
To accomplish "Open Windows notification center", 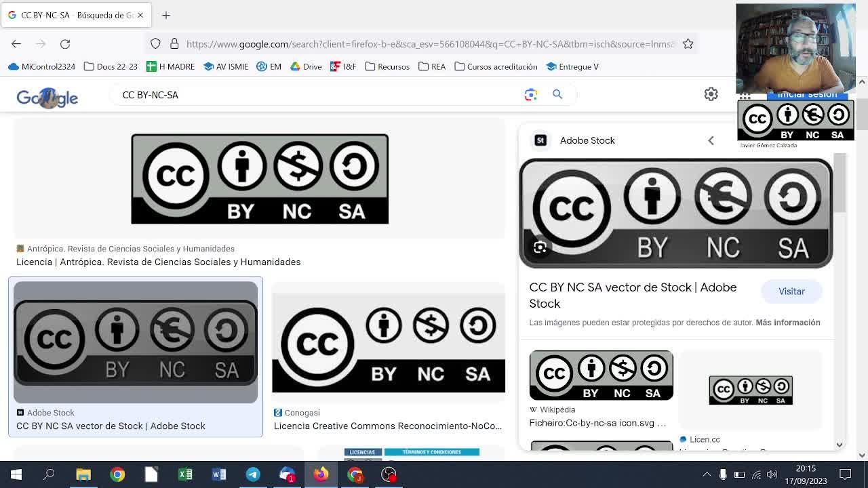I will (846, 474).
